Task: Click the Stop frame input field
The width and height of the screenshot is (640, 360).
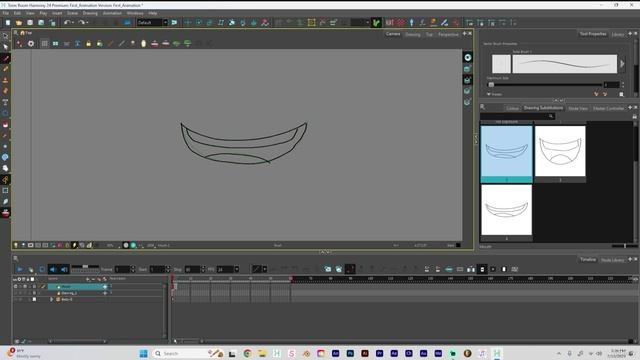Action: click(x=192, y=269)
